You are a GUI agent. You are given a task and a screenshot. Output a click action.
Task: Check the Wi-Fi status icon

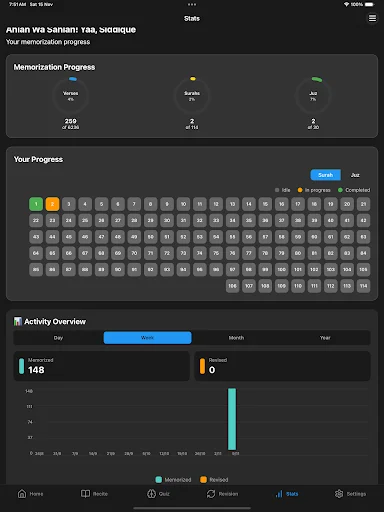pos(346,4)
